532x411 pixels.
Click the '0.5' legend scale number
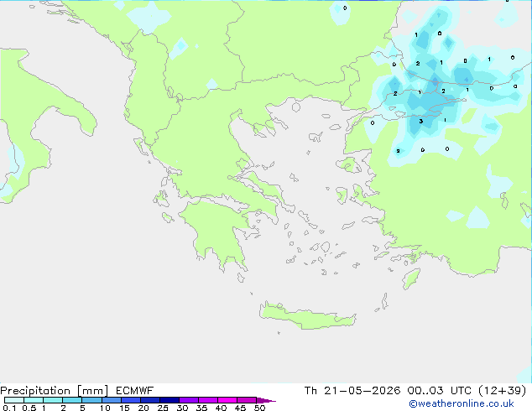[x=29, y=408]
